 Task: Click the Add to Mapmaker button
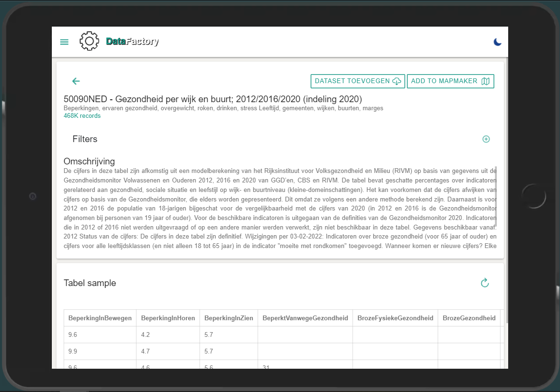coord(450,81)
